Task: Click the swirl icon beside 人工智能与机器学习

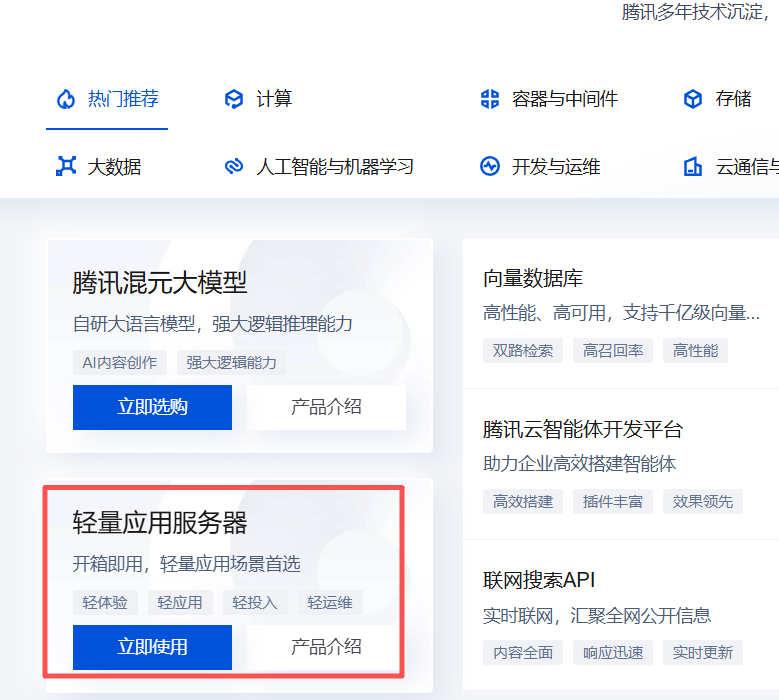Action: 234,166
